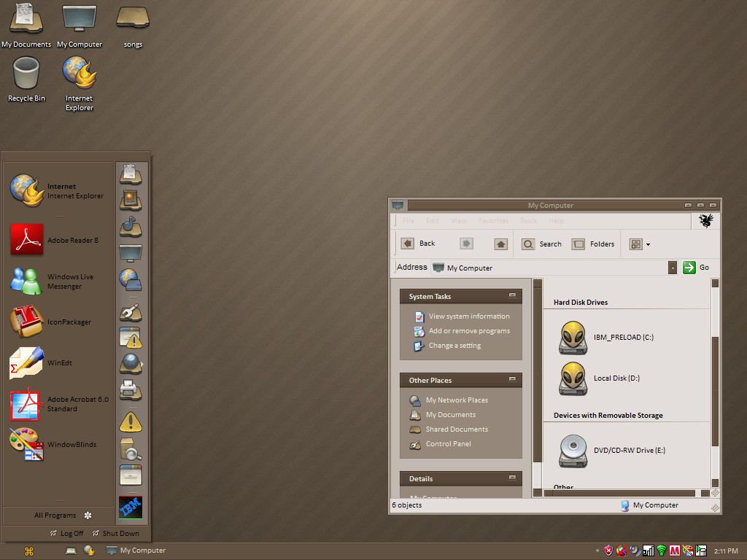Select the songs folder on the desktop

click(133, 27)
